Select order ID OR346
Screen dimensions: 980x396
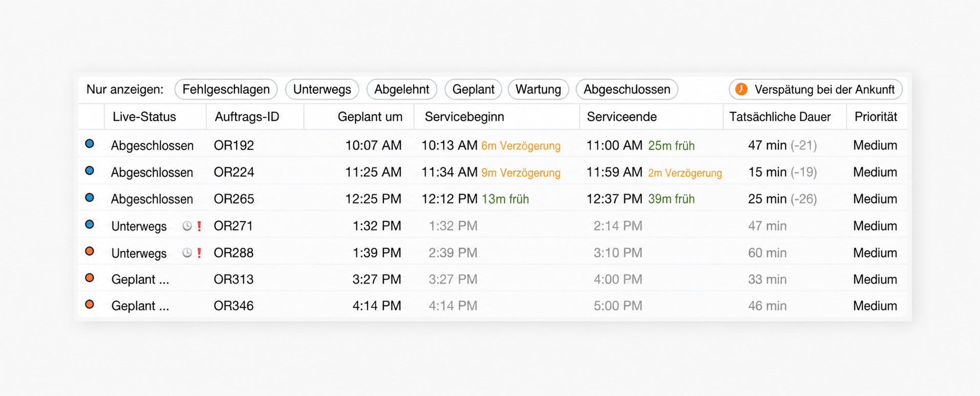coord(234,306)
